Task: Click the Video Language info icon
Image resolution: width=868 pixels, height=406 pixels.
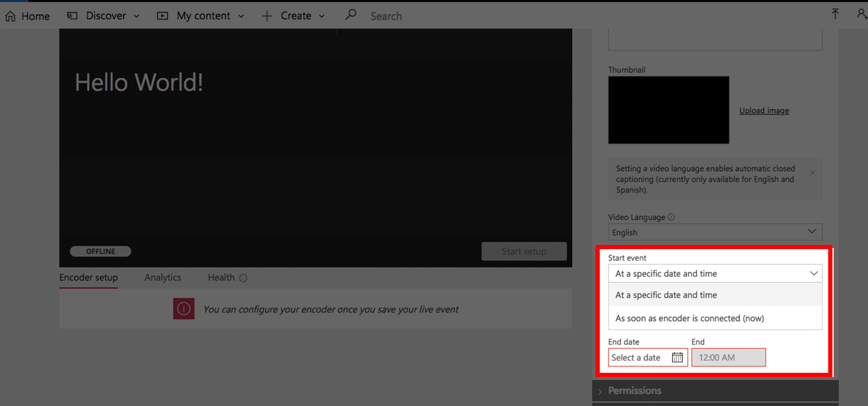Action: (671, 217)
